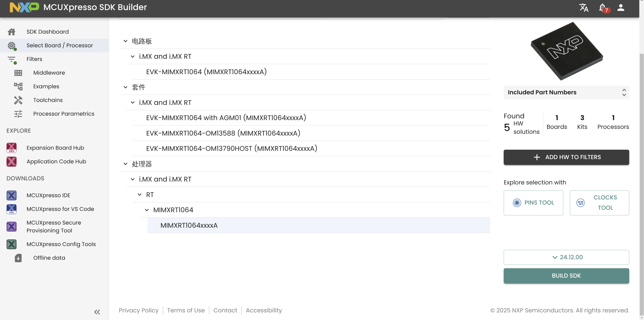This screenshot has height=320, width=644.
Task: Open the Privacy Policy link
Action: coord(139,310)
